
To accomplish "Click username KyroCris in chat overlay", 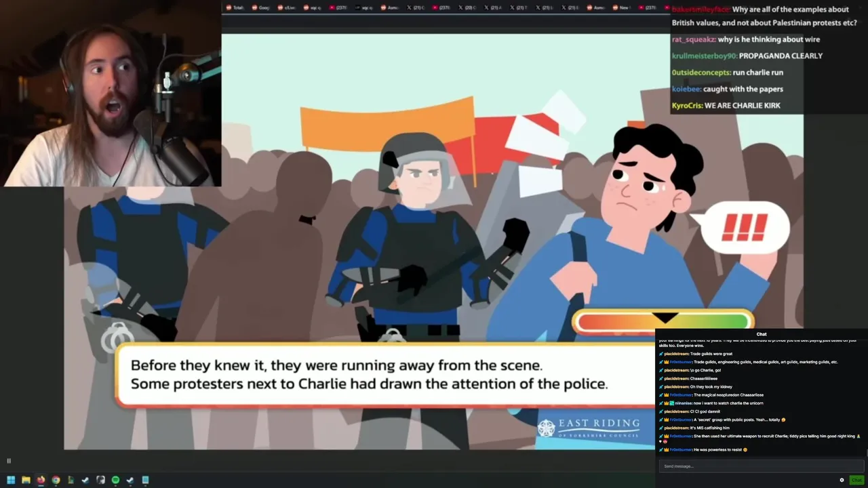I will (x=687, y=106).
